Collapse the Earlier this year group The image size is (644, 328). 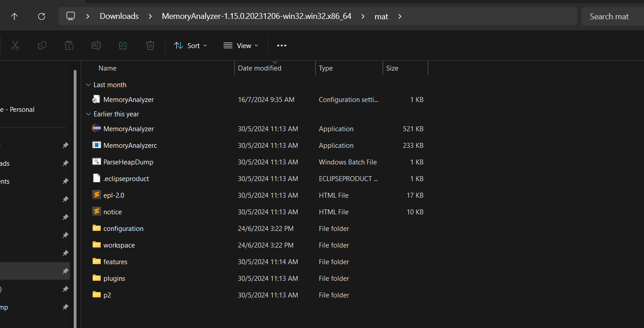88,114
